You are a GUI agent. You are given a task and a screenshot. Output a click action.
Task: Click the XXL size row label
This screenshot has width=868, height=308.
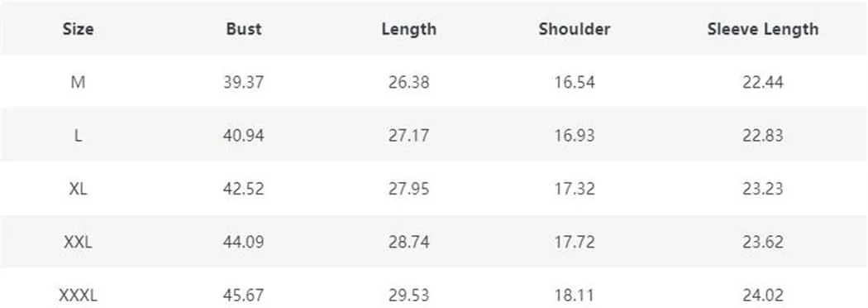[78, 242]
